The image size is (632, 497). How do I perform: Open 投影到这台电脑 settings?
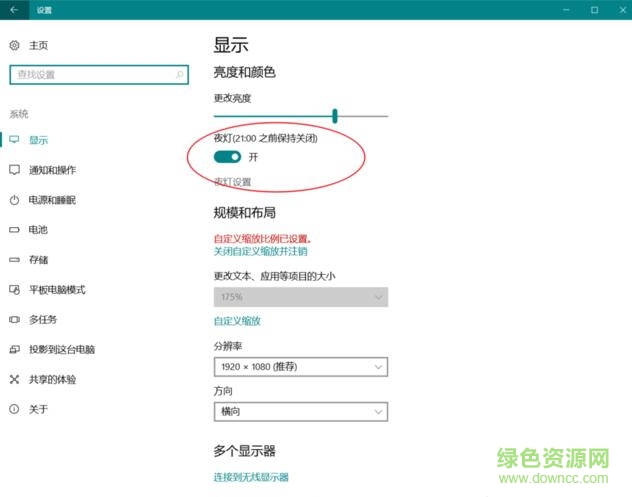[x=62, y=349]
